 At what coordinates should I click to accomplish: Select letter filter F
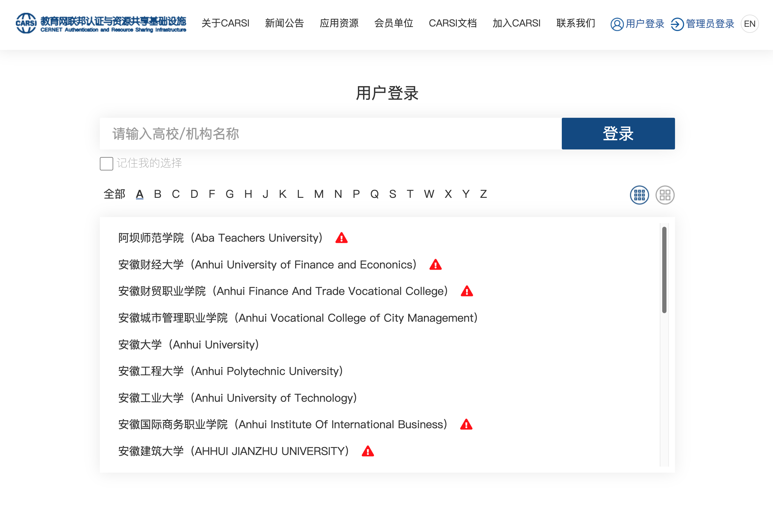212,194
